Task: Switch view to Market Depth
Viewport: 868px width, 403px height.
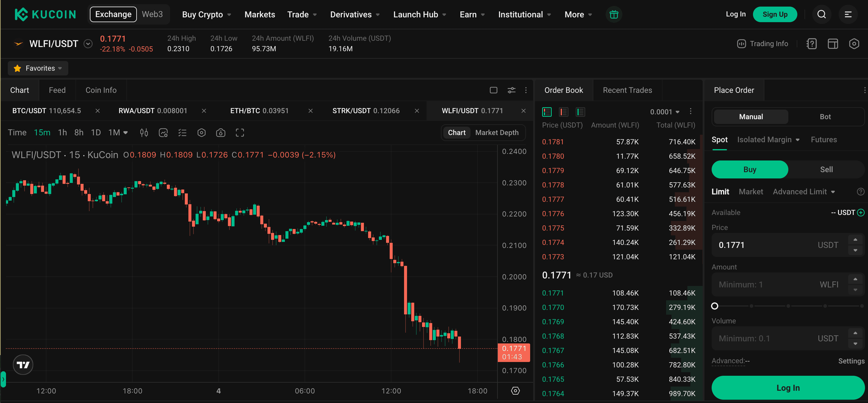Action: [x=497, y=133]
